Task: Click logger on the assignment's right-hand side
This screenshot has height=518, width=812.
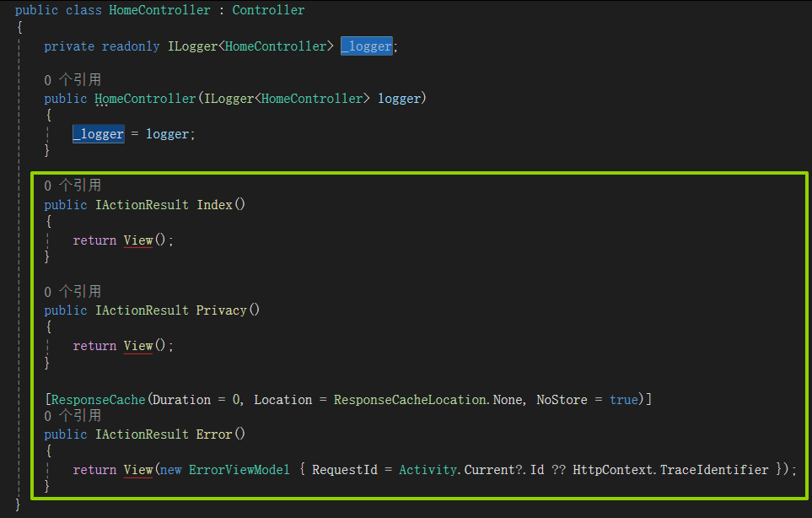Action: point(167,134)
